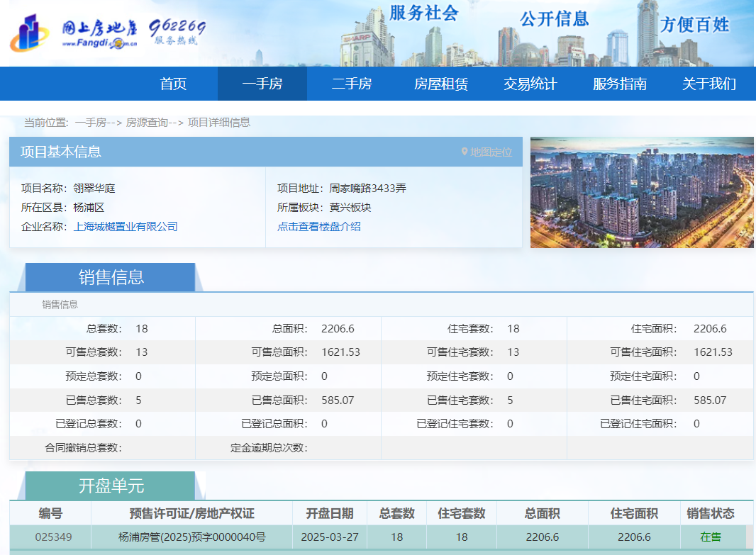Click the Fangdi site logo icon

(x=30, y=33)
